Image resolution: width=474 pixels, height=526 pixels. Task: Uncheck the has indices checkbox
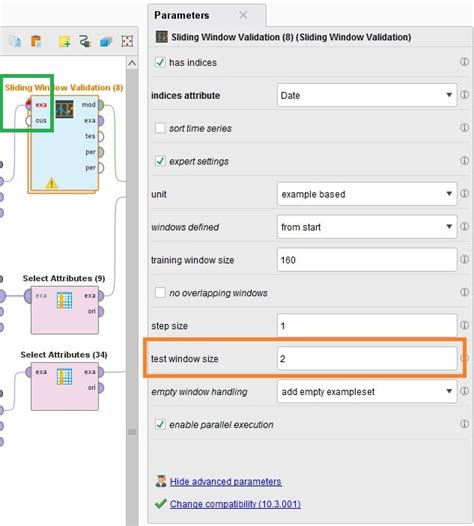tap(160, 62)
